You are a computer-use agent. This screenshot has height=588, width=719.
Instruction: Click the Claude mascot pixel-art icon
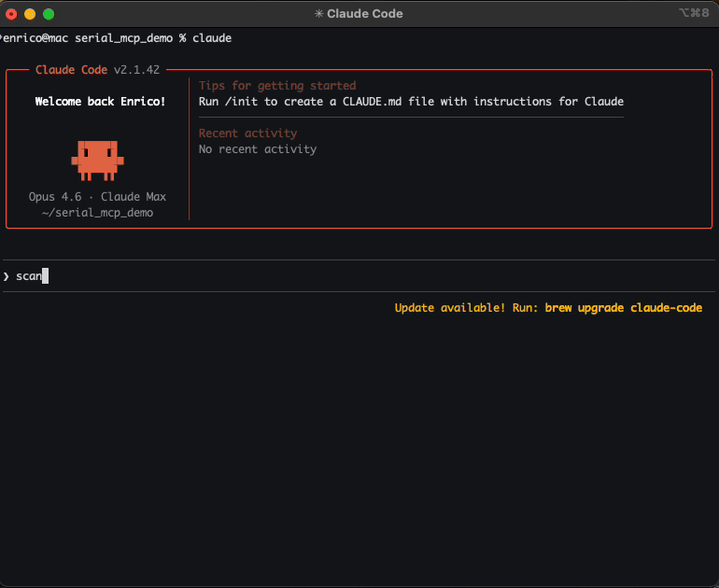(97, 159)
